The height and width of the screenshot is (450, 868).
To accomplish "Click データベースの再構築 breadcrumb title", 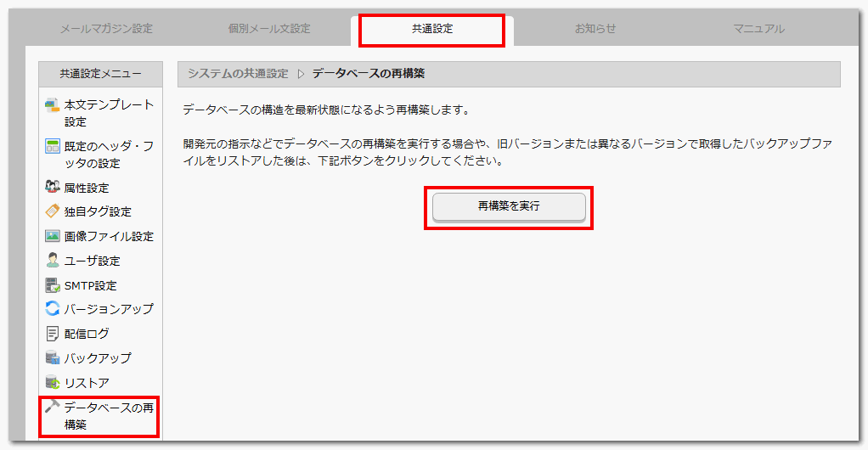I will click(x=369, y=74).
